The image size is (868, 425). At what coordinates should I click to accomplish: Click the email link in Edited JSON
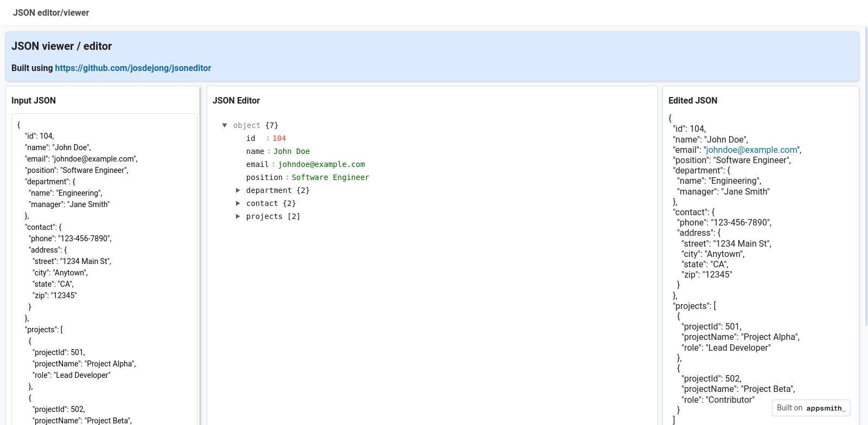point(751,150)
